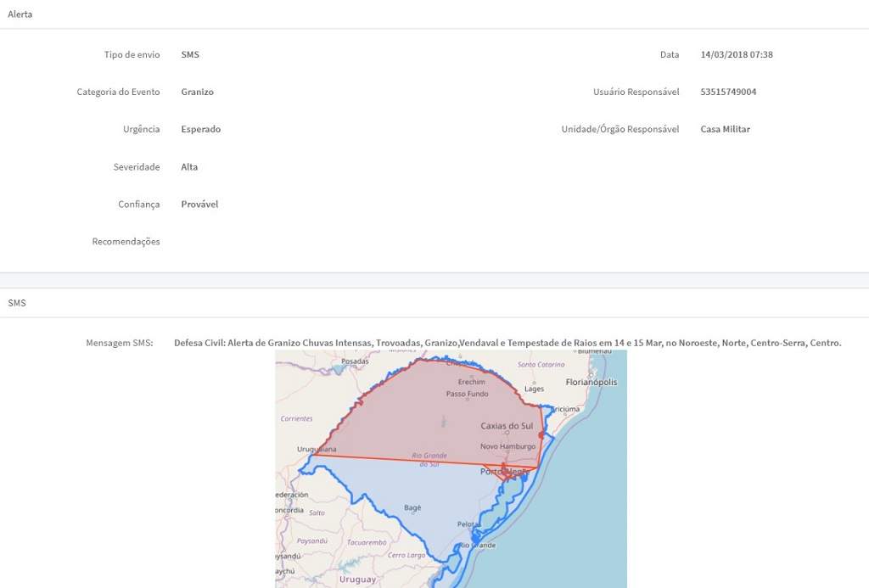The height and width of the screenshot is (588, 869).
Task: Click the Categoria do Evento label
Action: [x=118, y=92]
